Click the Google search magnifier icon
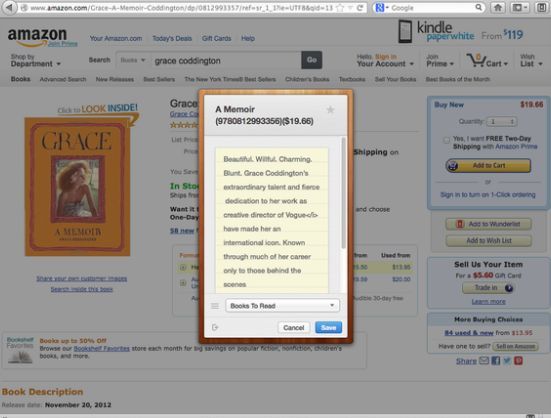Viewport: 551px width, 418px height. click(x=478, y=7)
